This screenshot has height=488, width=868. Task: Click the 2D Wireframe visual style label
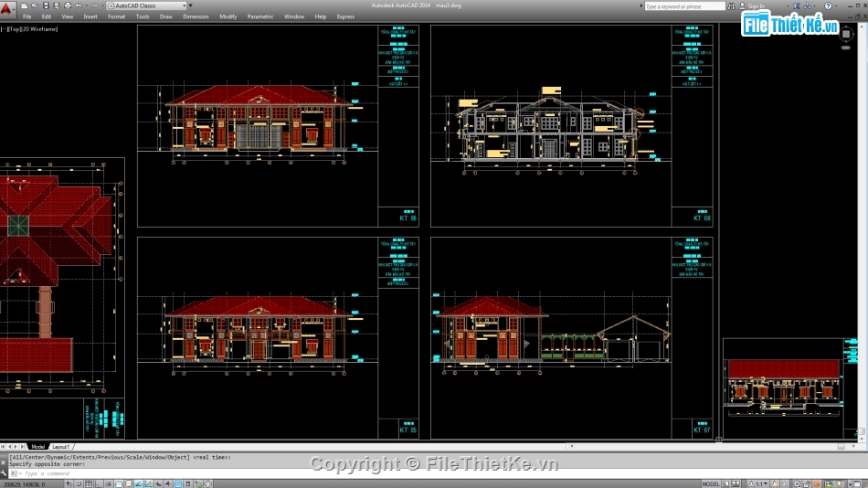pos(38,29)
